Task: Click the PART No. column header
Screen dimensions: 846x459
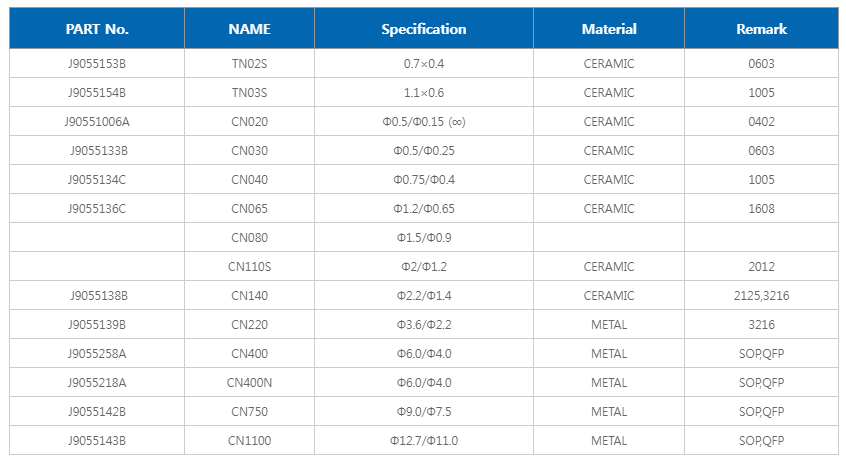Action: 97,29
